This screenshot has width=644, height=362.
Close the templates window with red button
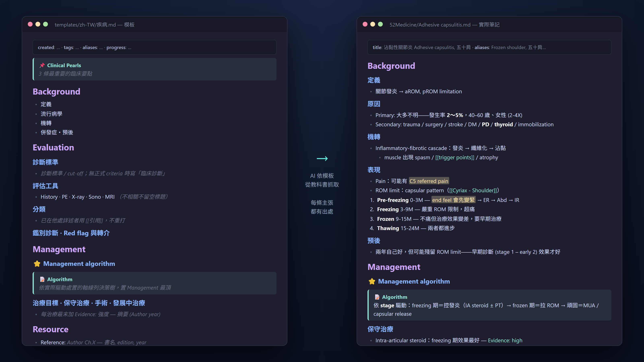coord(30,24)
